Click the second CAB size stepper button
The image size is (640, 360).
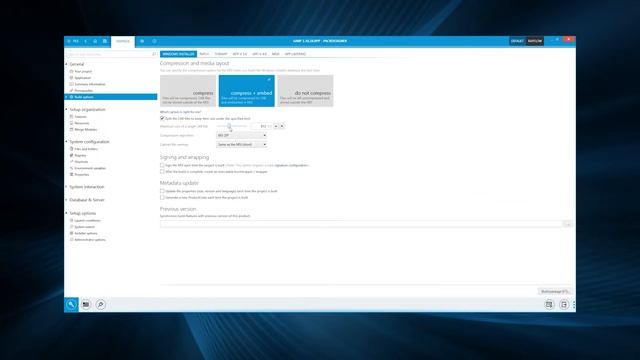[282, 126]
